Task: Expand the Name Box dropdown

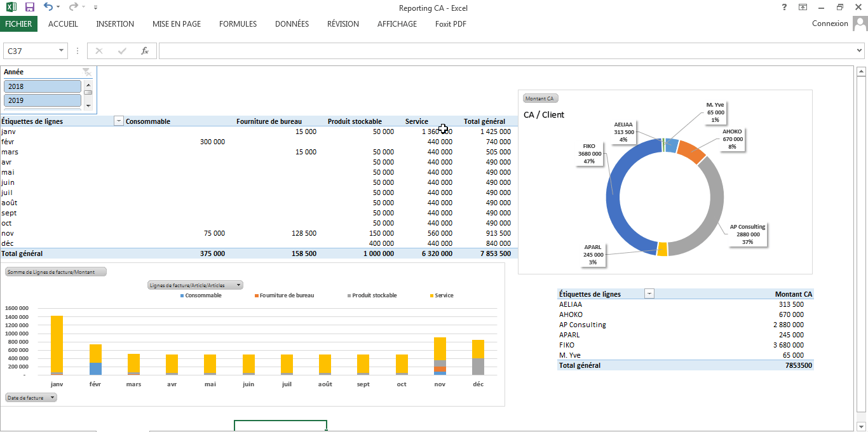Action: [62, 51]
